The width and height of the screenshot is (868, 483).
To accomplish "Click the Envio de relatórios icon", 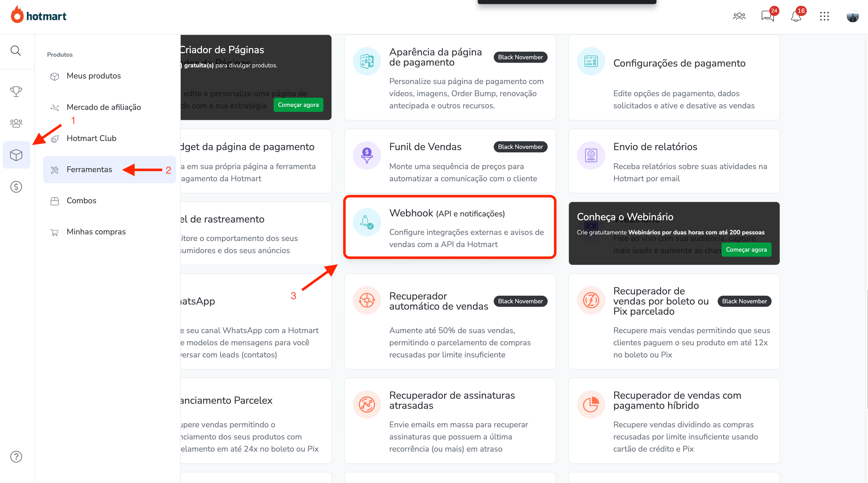I will [591, 155].
